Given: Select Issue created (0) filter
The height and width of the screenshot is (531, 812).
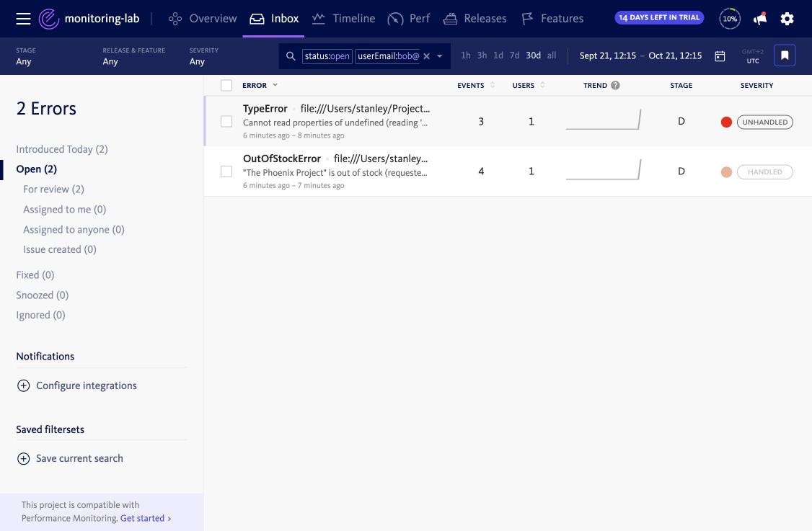Looking at the screenshot, I should tap(60, 249).
